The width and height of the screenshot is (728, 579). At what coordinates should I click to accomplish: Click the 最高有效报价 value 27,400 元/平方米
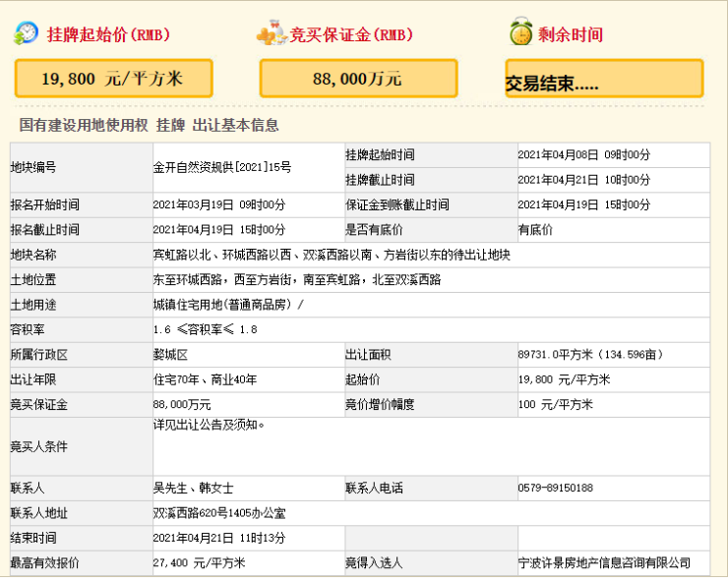(x=199, y=563)
